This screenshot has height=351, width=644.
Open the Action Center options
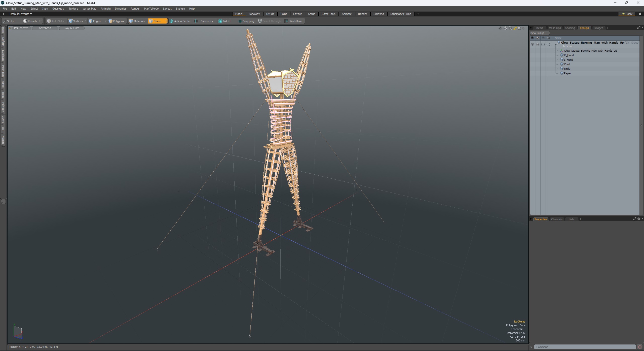click(x=180, y=21)
